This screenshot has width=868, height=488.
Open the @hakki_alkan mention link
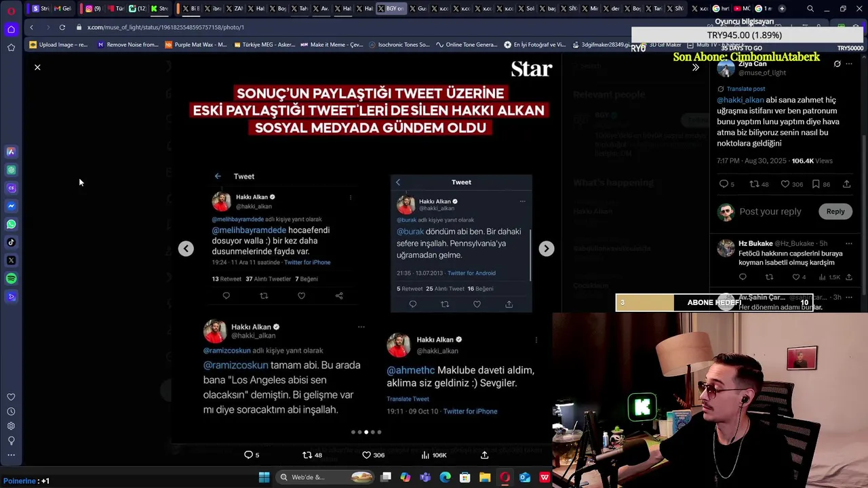click(740, 100)
